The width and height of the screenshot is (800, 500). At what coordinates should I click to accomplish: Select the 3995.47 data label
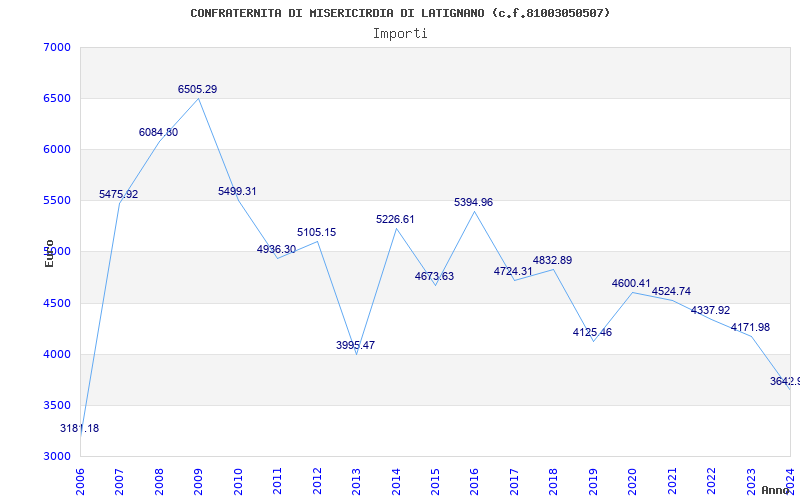[356, 345]
